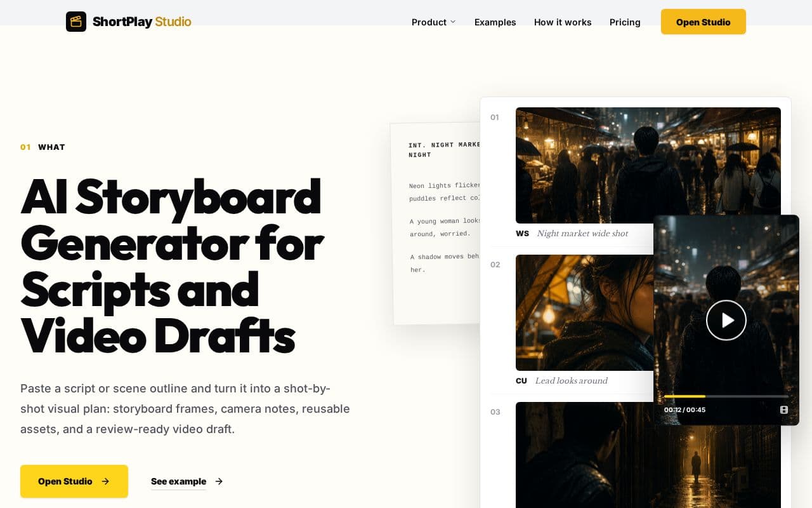Select shot 03 alley thumbnail
The height and width of the screenshot is (508, 812).
click(648, 455)
